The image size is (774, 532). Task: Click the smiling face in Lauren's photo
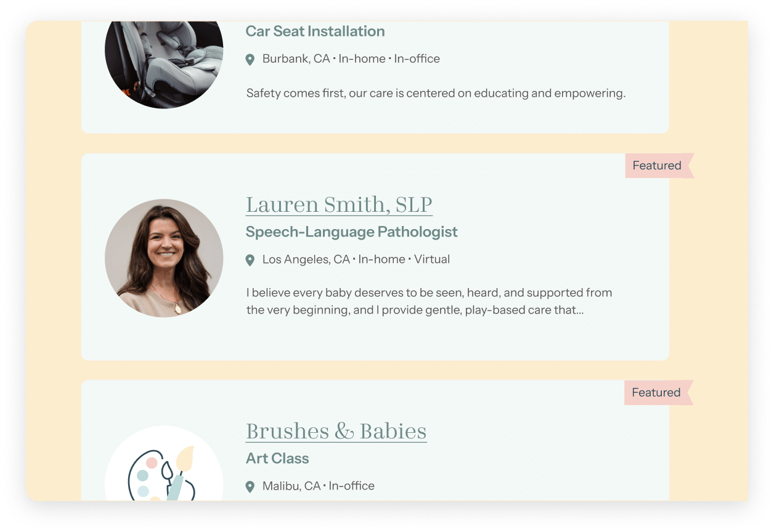(165, 244)
